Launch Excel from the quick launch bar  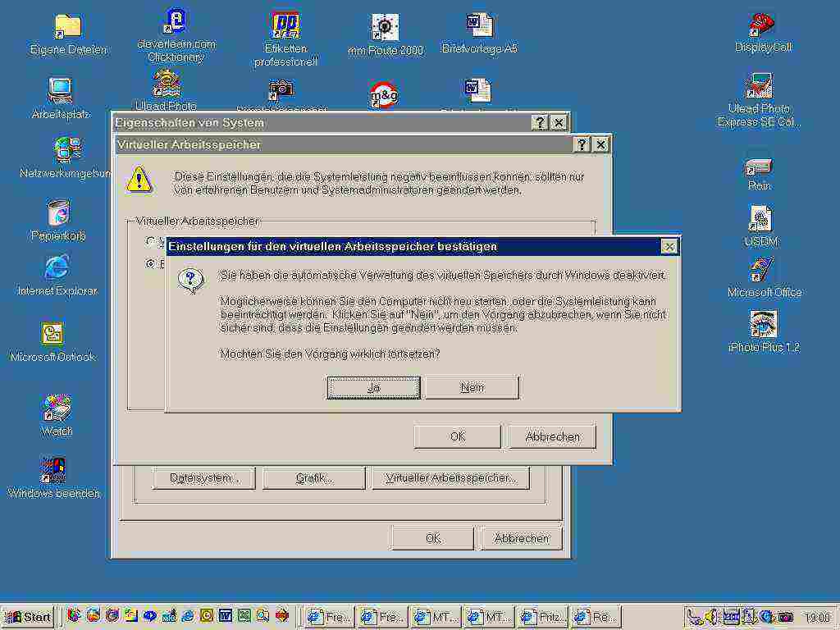[244, 616]
